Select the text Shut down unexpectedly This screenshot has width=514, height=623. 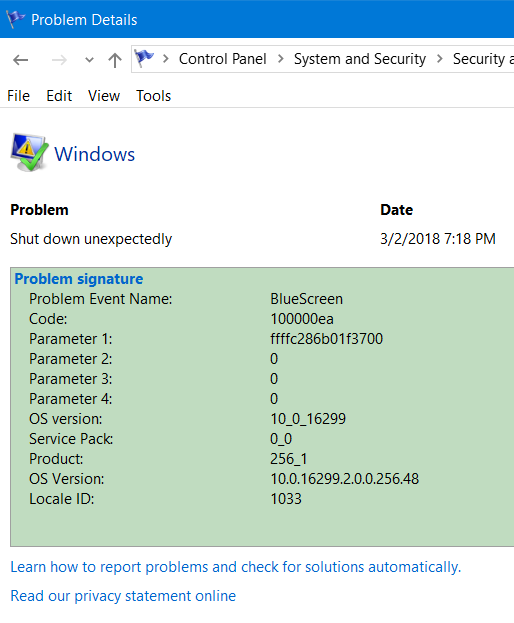click(x=91, y=239)
